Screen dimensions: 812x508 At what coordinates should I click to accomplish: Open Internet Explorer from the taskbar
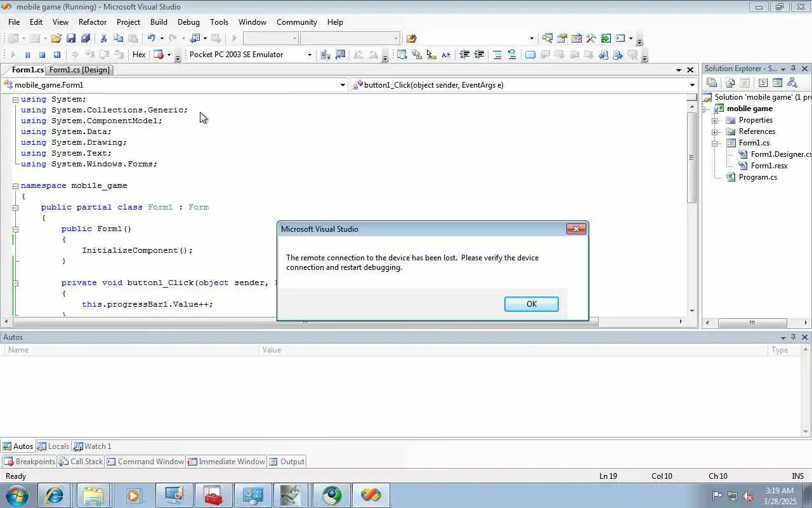coord(55,495)
